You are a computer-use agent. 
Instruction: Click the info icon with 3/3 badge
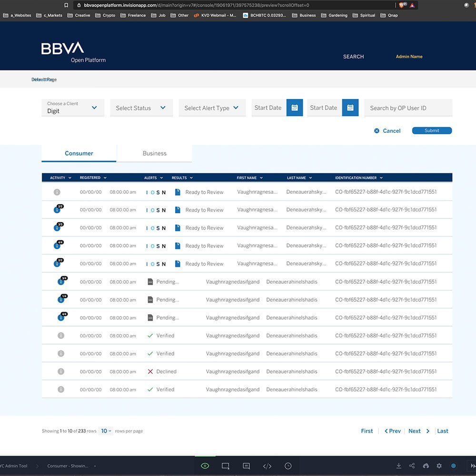click(57, 228)
